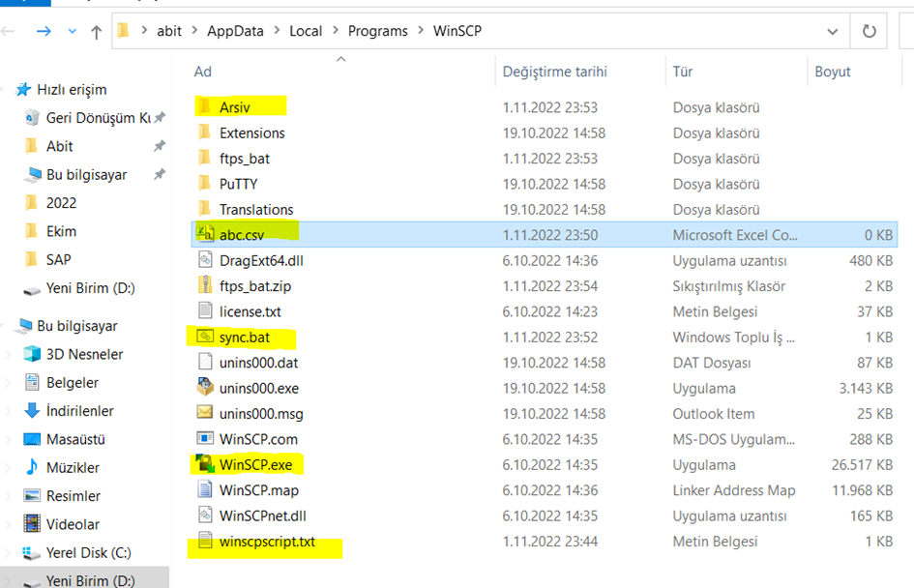Click the DragExt64.dll file icon
Viewport: 914px width, 588px height.
click(x=205, y=260)
